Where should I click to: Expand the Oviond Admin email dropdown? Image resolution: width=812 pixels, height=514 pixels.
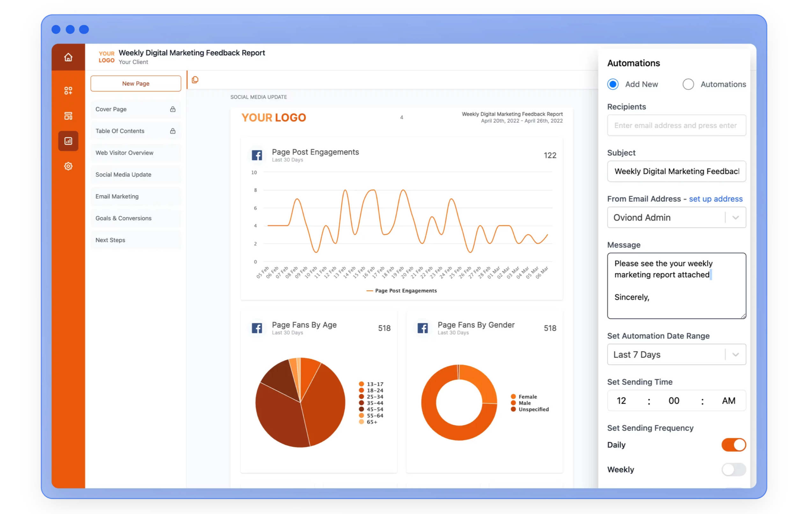(x=735, y=218)
